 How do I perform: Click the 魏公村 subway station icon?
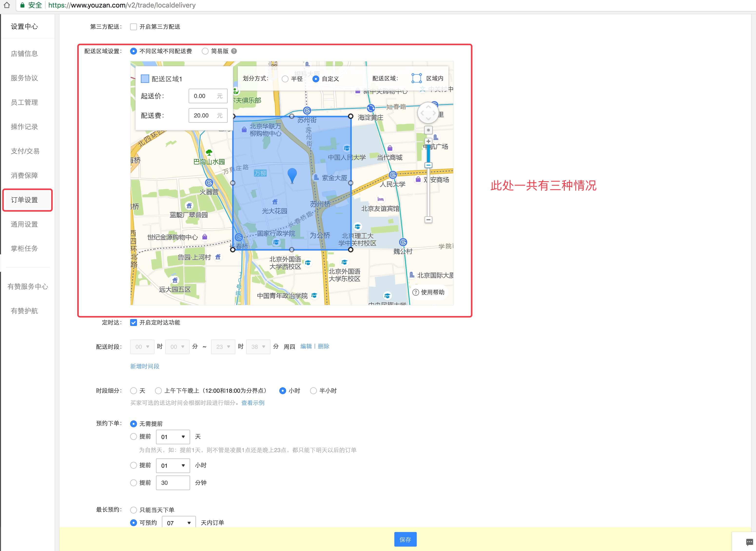click(x=403, y=242)
